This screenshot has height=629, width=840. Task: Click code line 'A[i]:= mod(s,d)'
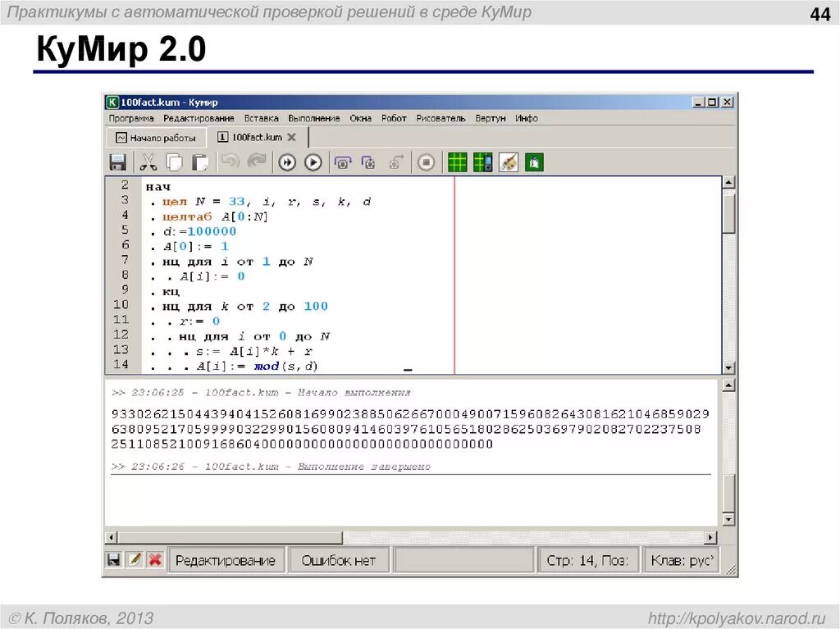tap(257, 367)
